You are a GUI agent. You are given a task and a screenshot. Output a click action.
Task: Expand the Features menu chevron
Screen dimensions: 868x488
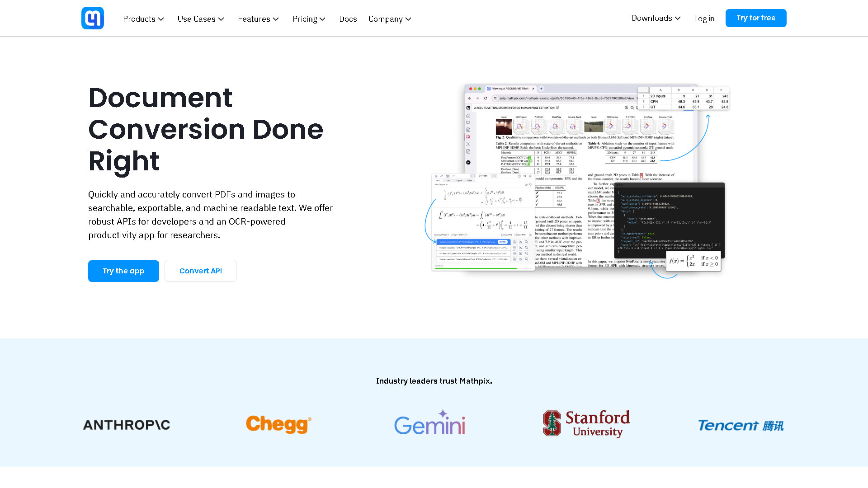276,19
